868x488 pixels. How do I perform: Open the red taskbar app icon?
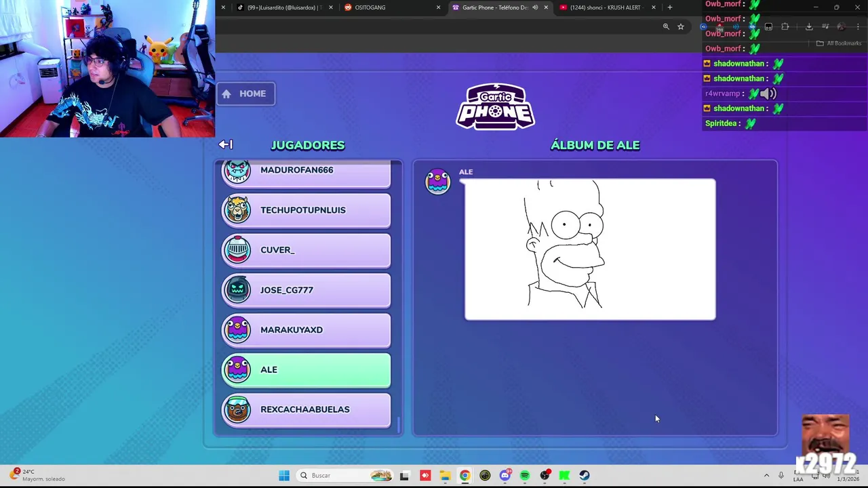(425, 475)
